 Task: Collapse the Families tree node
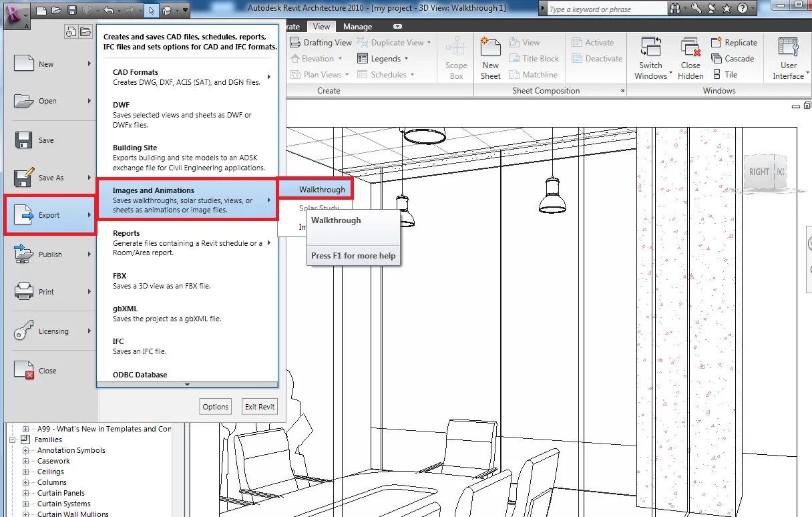coord(12,440)
